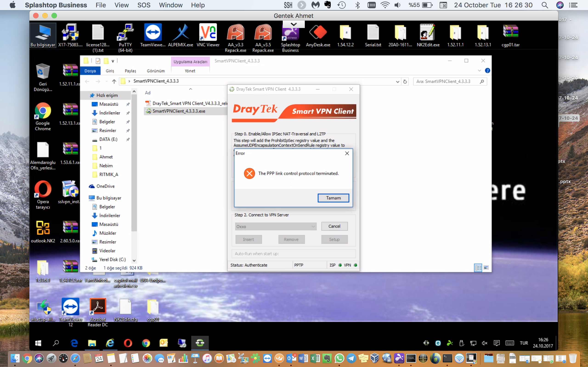Screen dimensions: 588x367
Task: Toggle details view in explorer status bar
Action: [x=478, y=267]
